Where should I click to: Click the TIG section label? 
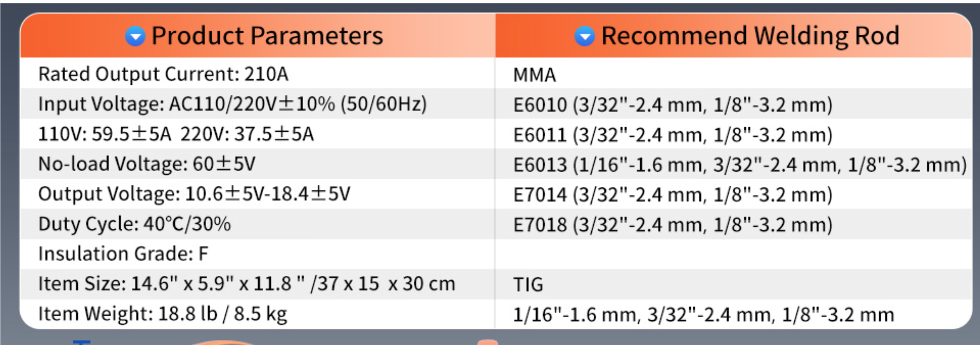tap(528, 285)
